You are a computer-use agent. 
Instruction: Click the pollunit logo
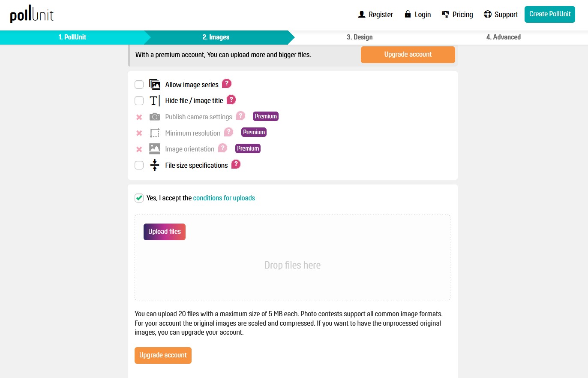[32, 15]
